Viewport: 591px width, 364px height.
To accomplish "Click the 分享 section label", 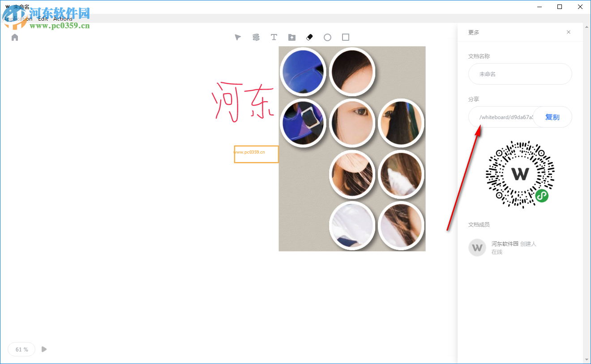I will [x=474, y=99].
